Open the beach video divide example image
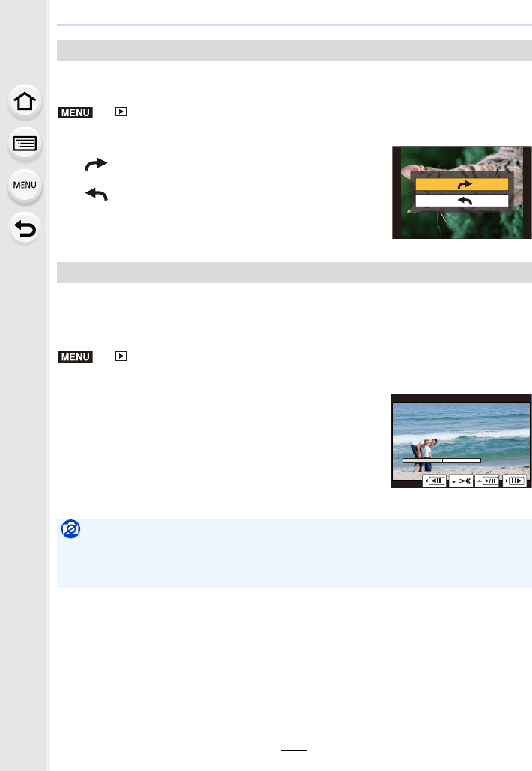Image resolution: width=532 pixels, height=771 pixels. (x=461, y=441)
